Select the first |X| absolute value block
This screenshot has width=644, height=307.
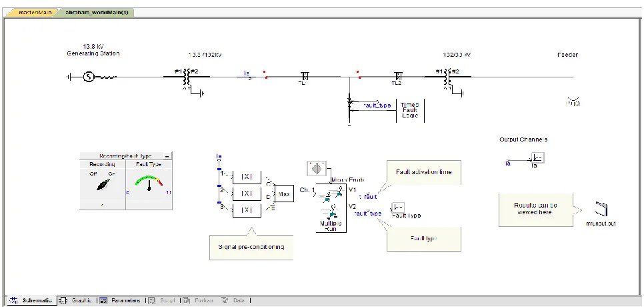click(x=247, y=177)
